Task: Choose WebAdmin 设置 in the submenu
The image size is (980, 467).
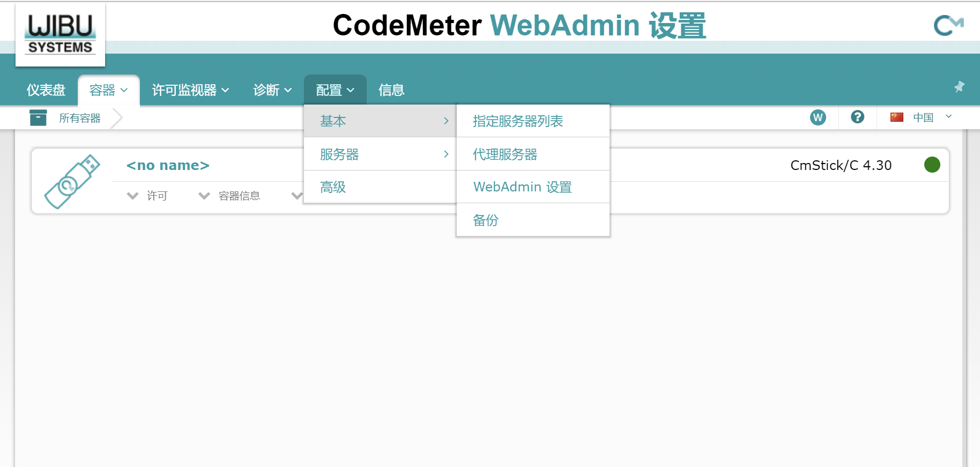Action: (x=522, y=187)
